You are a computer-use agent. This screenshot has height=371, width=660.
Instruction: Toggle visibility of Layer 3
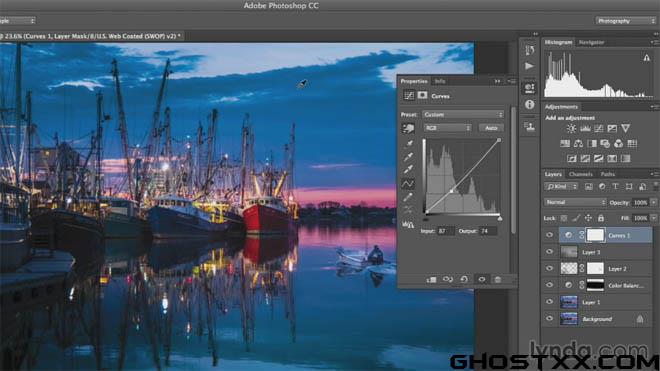click(549, 252)
